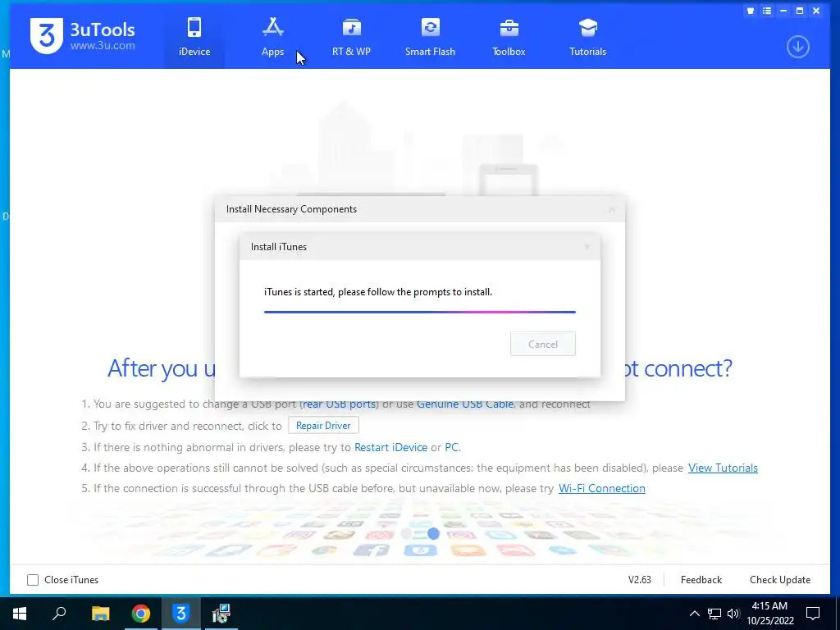Open the Windows Start menu
Screen dimensions: 840x630
pyautogui.click(x=20, y=614)
